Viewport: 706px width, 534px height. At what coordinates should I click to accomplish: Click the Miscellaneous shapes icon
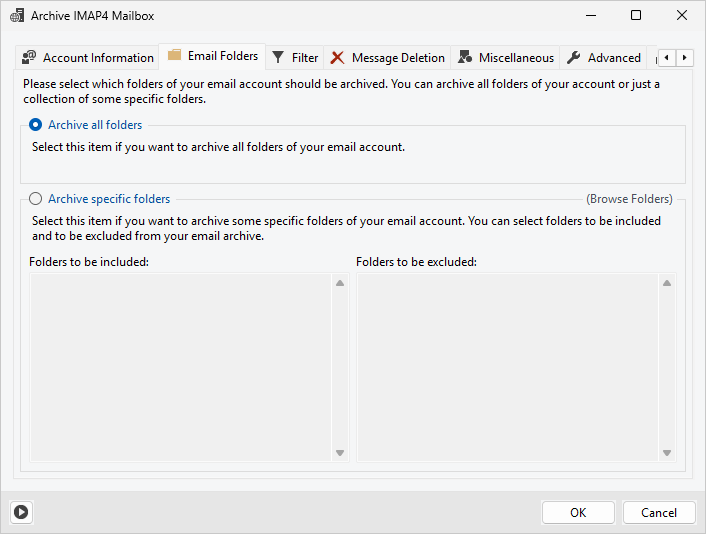point(465,58)
